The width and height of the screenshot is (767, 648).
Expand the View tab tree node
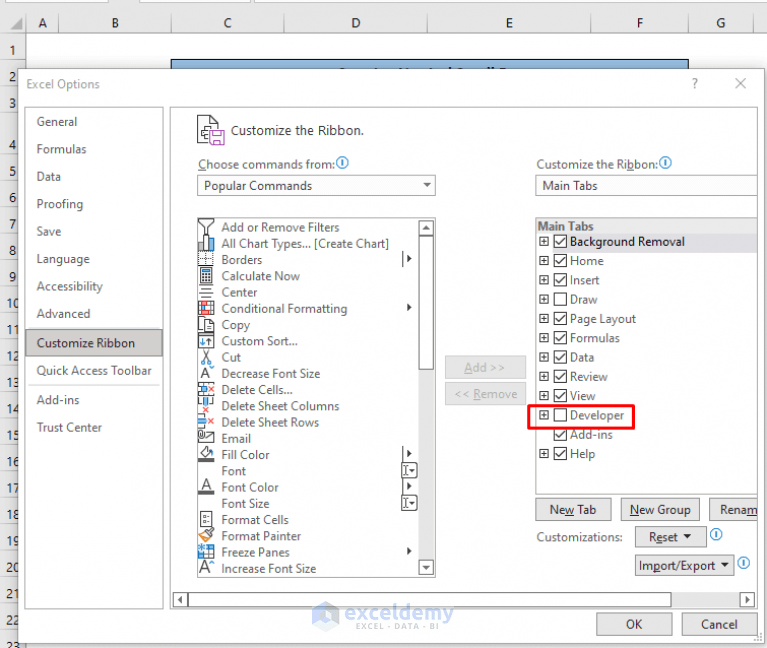coord(543,396)
